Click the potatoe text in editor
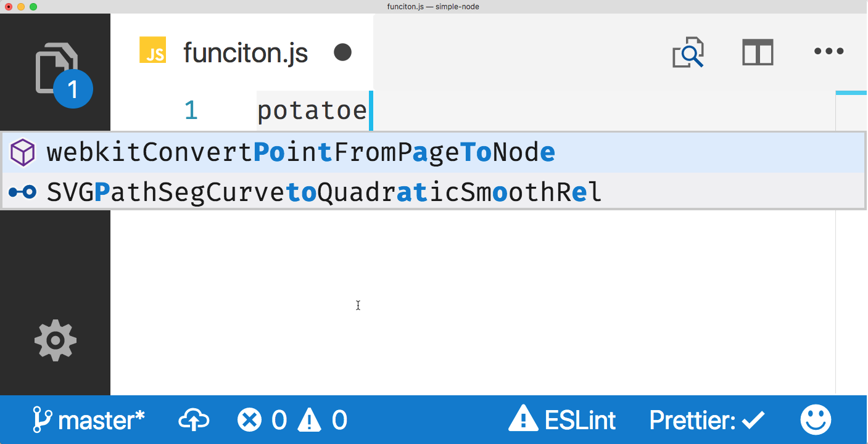This screenshot has height=444, width=868. click(x=312, y=112)
